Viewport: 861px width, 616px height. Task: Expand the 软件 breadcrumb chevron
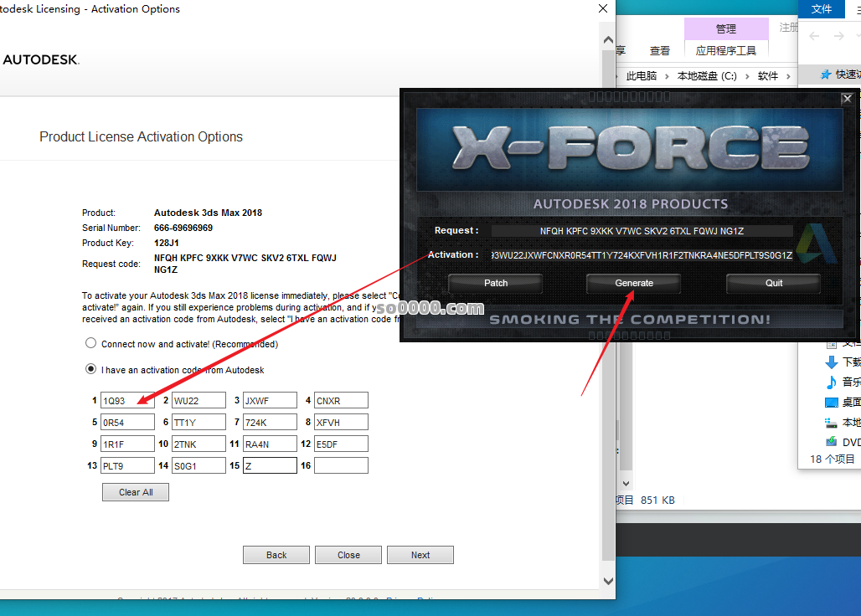[x=786, y=76]
